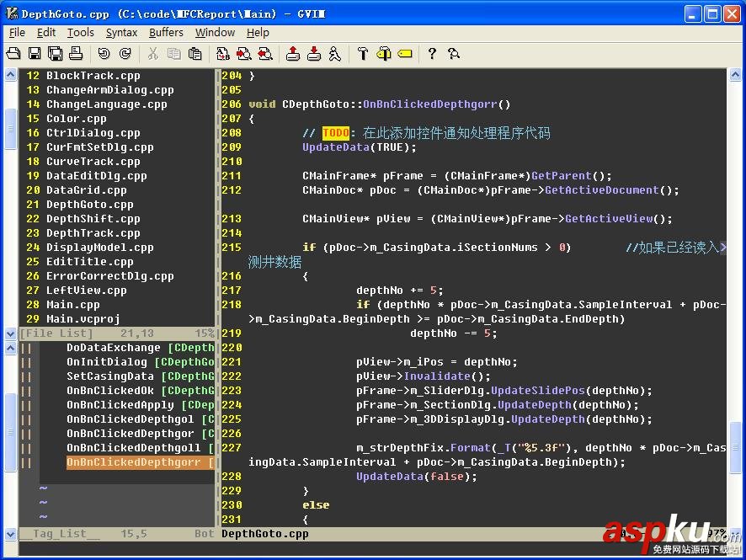746x560 pixels.
Task: Redo the change via toolbar icon
Action: click(125, 54)
